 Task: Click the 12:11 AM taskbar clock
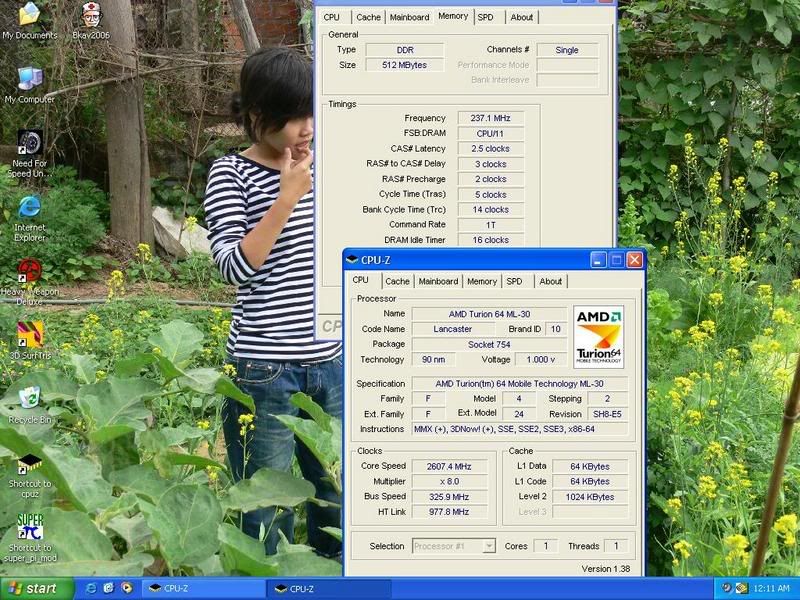(x=771, y=589)
